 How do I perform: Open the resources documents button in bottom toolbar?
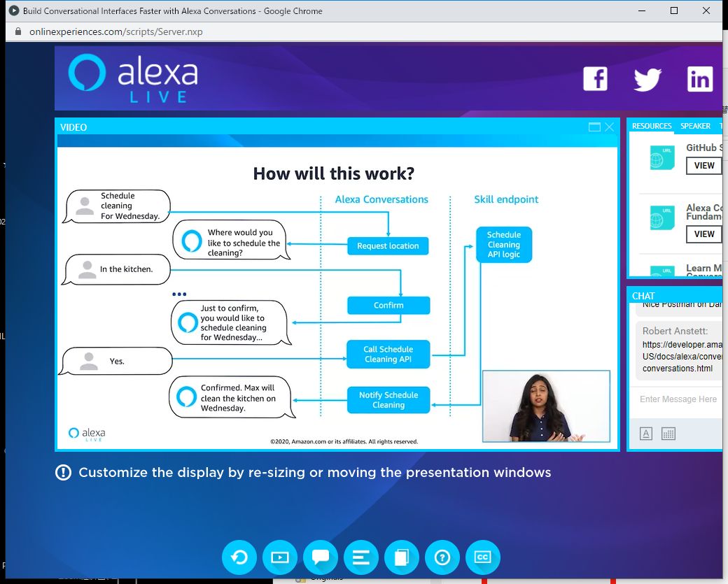point(402,557)
